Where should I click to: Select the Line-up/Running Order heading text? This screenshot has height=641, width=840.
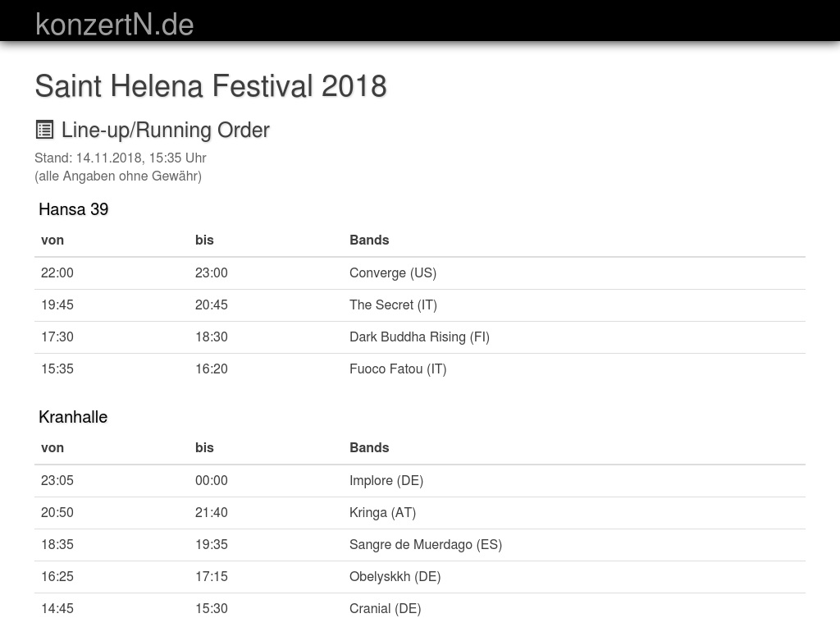point(165,130)
